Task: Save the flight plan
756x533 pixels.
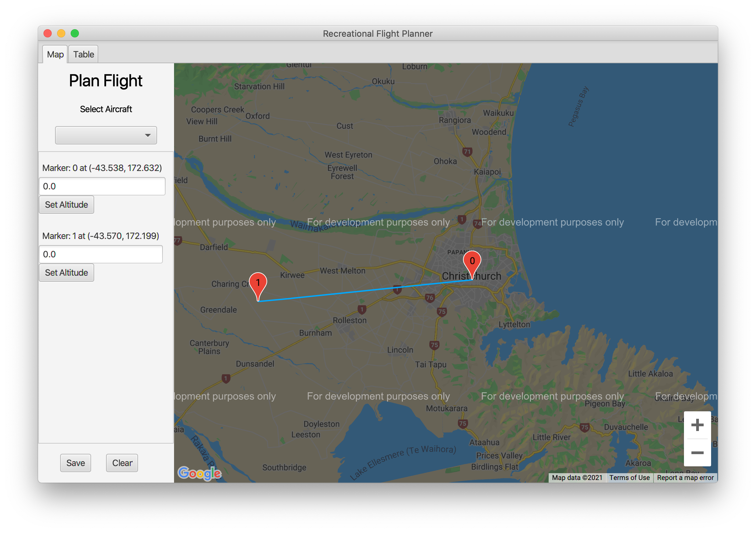Action: click(75, 463)
